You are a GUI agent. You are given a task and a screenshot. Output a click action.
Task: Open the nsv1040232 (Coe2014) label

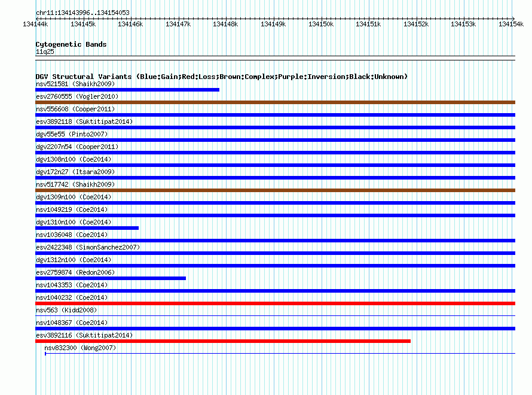pyautogui.click(x=72, y=297)
